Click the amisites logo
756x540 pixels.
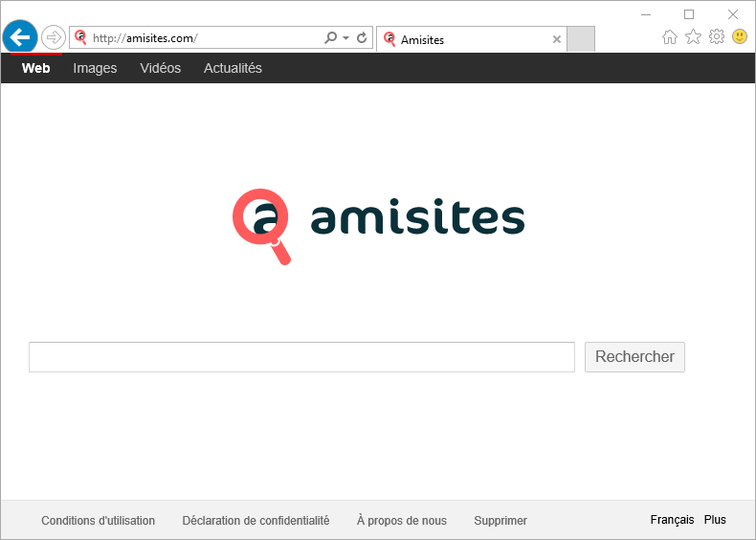pos(379,220)
